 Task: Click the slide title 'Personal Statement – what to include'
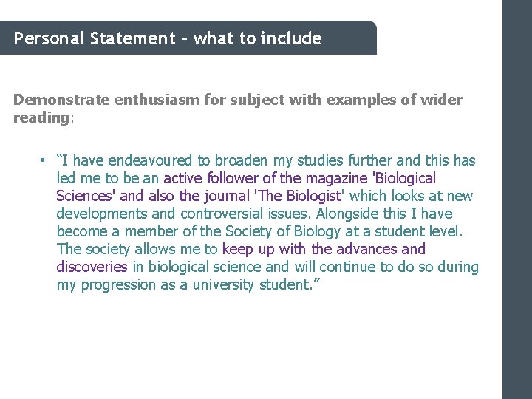[x=168, y=38]
